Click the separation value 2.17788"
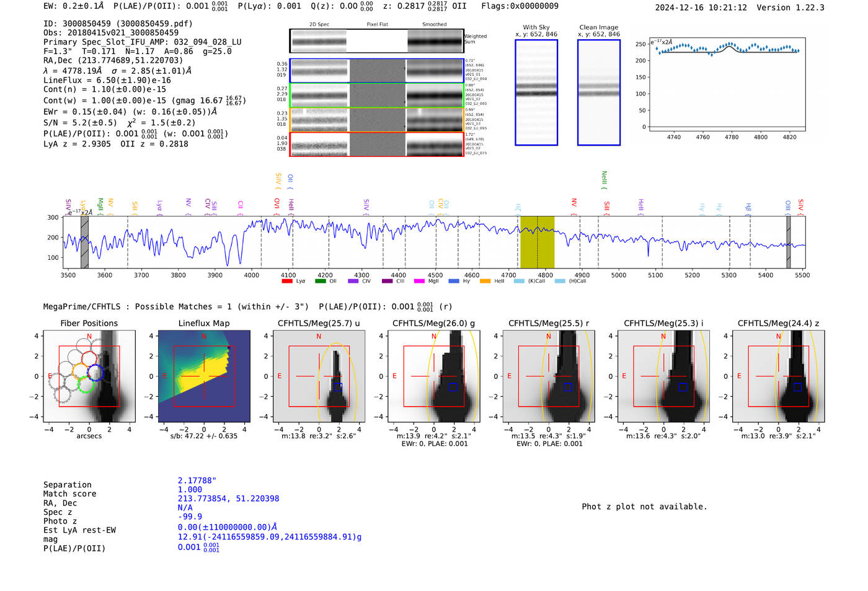 197,481
